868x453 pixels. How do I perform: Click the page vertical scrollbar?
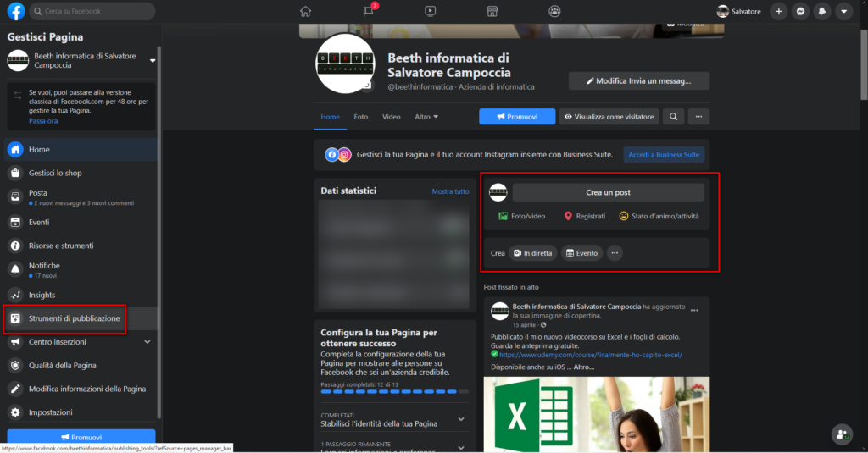864,64
